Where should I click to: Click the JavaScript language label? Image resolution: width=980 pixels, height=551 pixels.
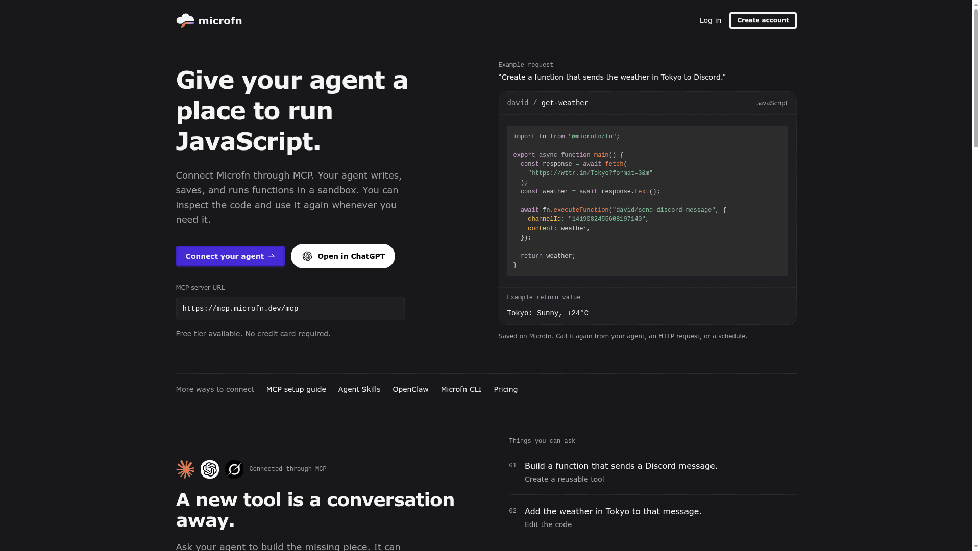coord(772,103)
